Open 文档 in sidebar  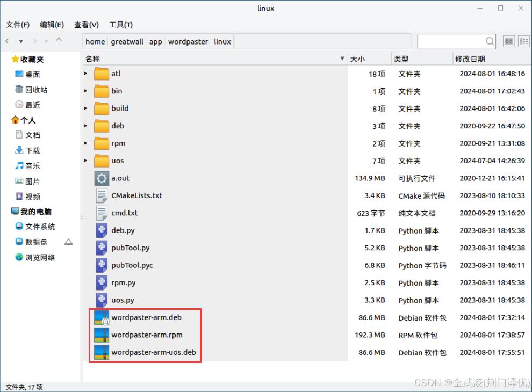click(28, 135)
